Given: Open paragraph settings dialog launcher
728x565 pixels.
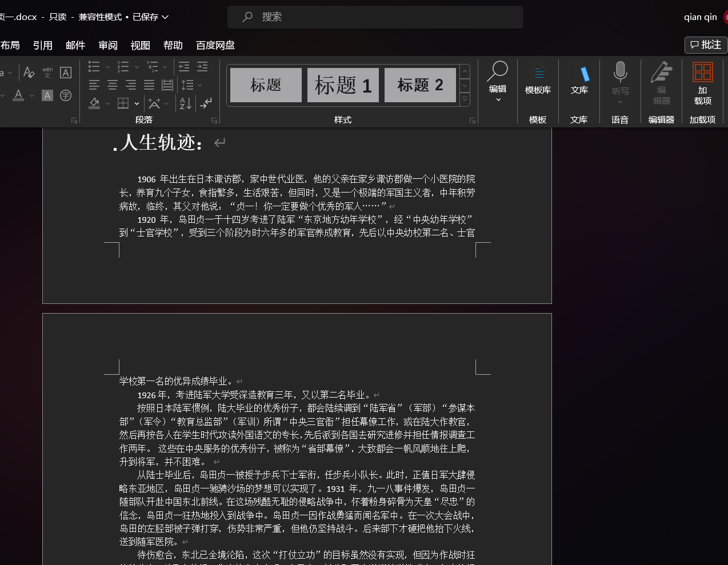Looking at the screenshot, I should [214, 121].
